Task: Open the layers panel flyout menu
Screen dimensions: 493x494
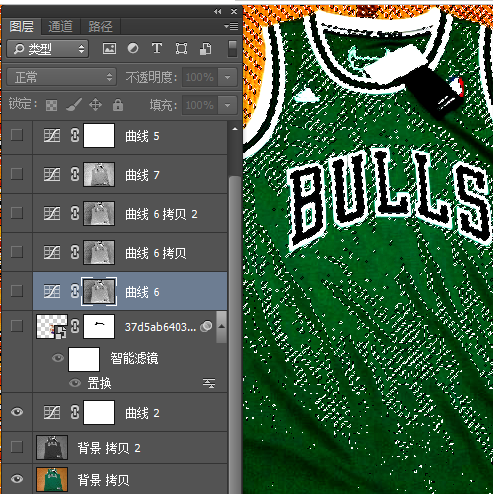Action: click(231, 26)
